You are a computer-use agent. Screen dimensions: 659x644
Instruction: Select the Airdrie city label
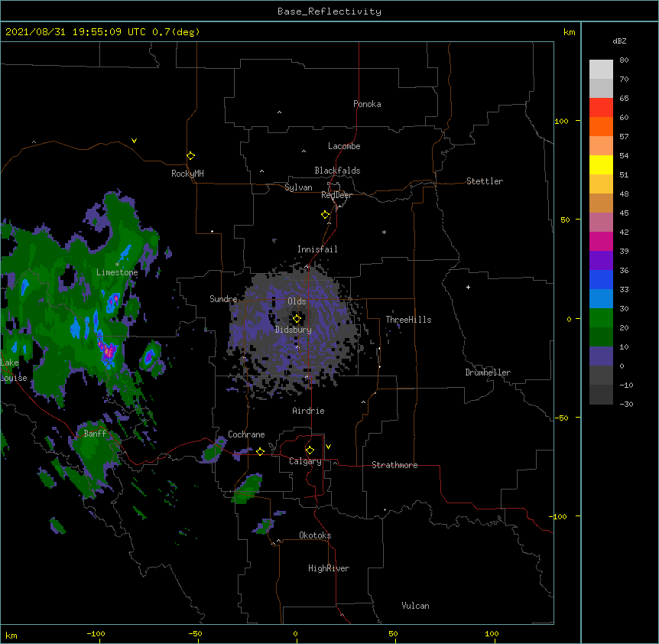coord(308,411)
